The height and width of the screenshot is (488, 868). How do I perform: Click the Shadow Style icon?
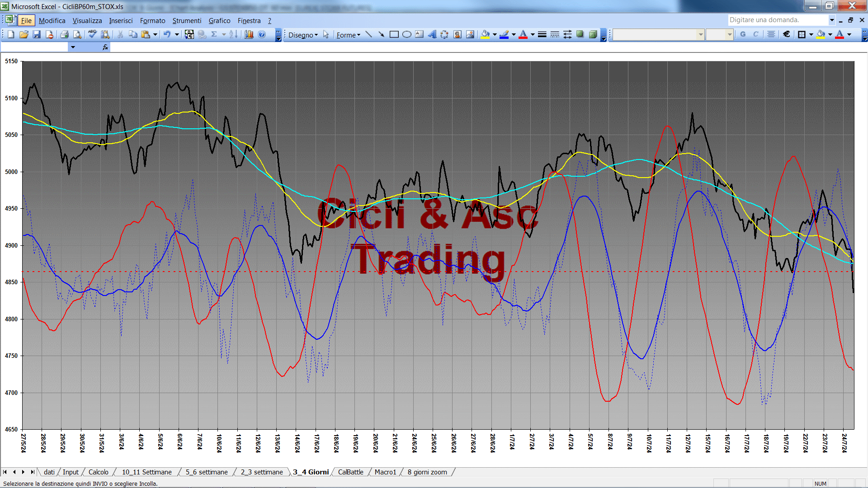pos(580,34)
